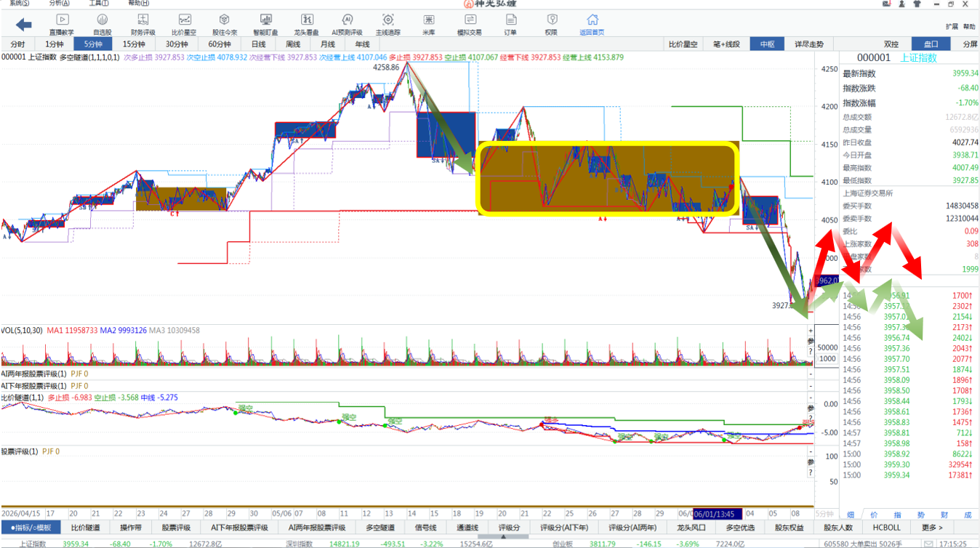Toggle 比价星空 chart overlay
Image resolution: width=980 pixels, height=548 pixels.
[x=683, y=44]
